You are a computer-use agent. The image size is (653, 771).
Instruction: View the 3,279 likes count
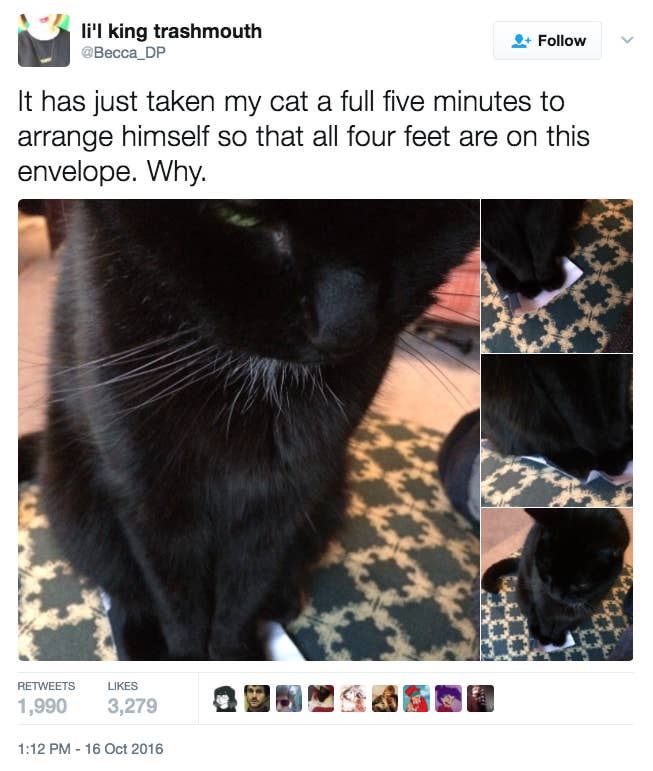(132, 706)
